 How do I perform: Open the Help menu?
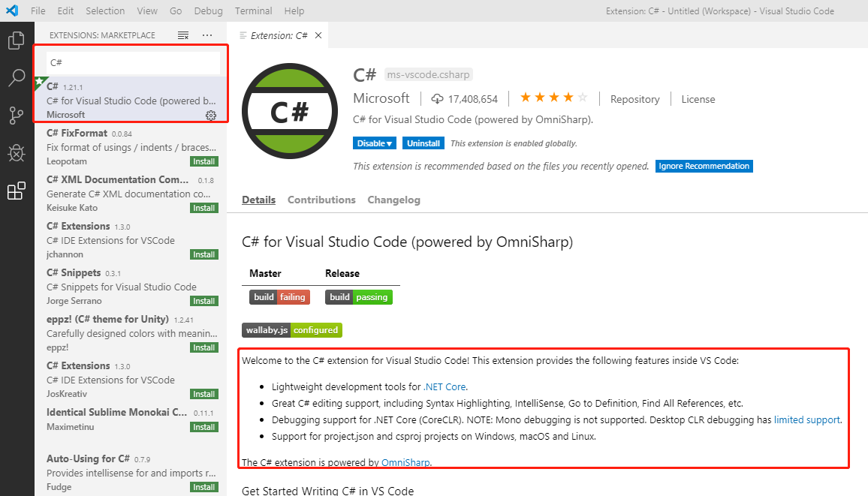pyautogui.click(x=294, y=11)
